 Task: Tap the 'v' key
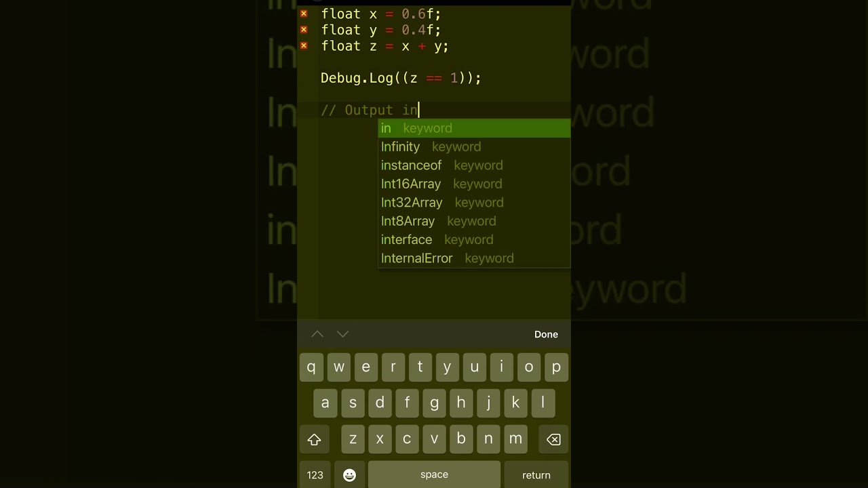point(434,439)
